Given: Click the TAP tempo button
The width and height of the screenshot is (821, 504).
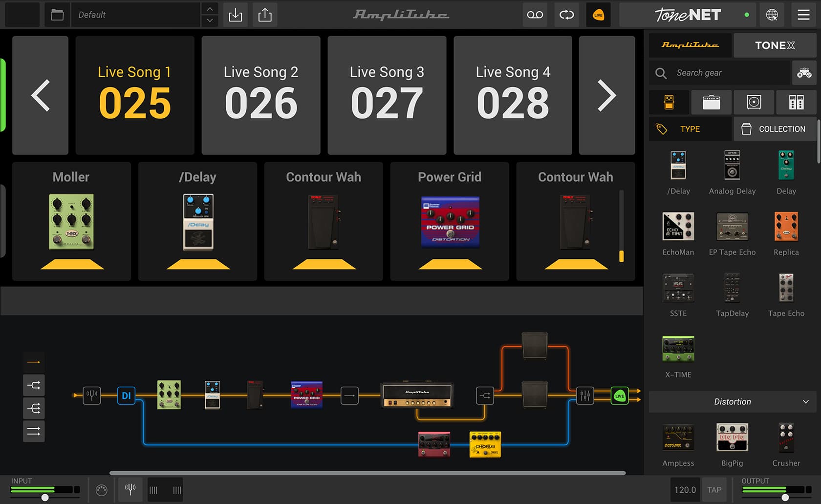Looking at the screenshot, I should (714, 489).
